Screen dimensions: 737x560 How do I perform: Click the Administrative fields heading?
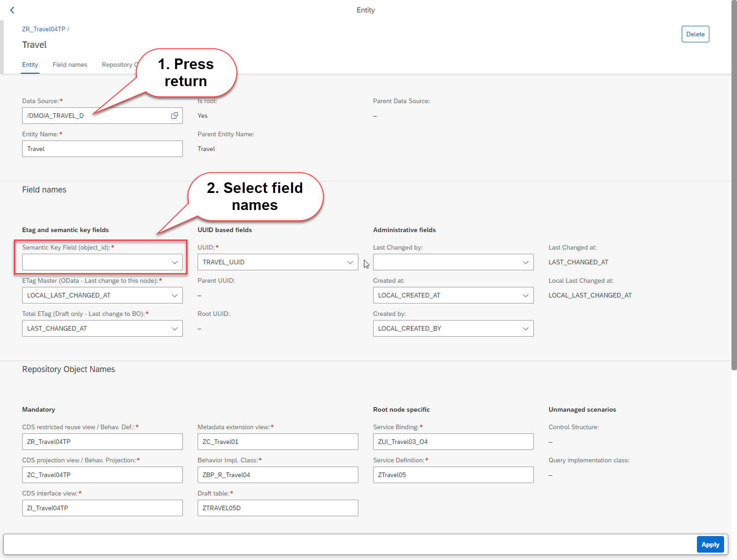pos(404,230)
